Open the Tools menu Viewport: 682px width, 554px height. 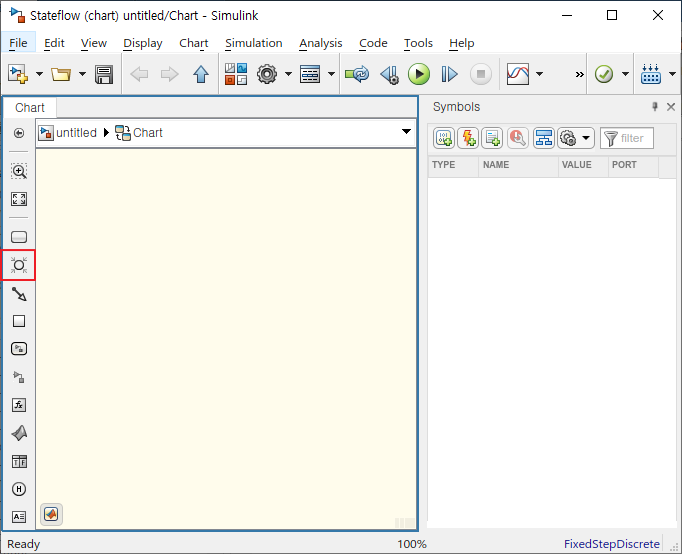pos(418,43)
